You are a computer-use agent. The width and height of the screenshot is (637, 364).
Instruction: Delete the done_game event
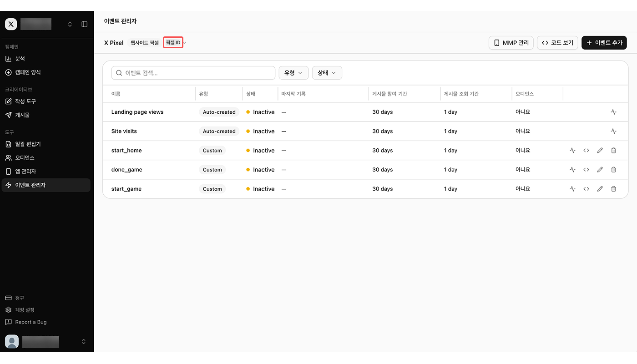pos(613,169)
